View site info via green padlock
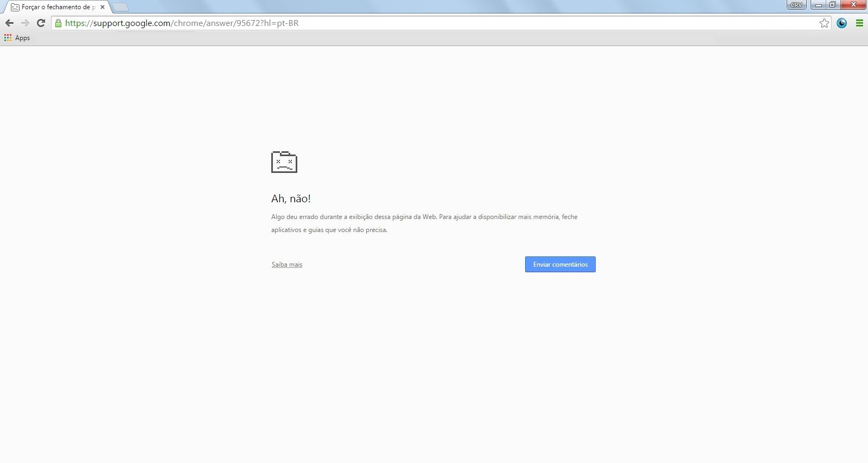 [58, 23]
